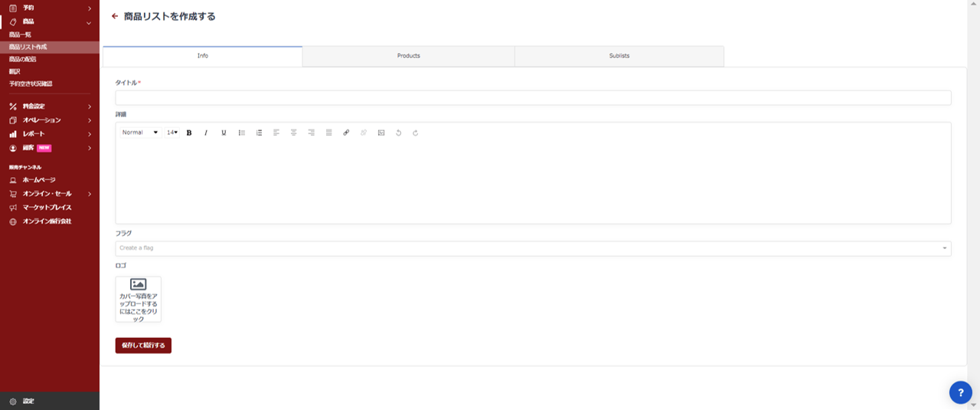
Task: Click the タイトル input field
Action: tap(533, 98)
